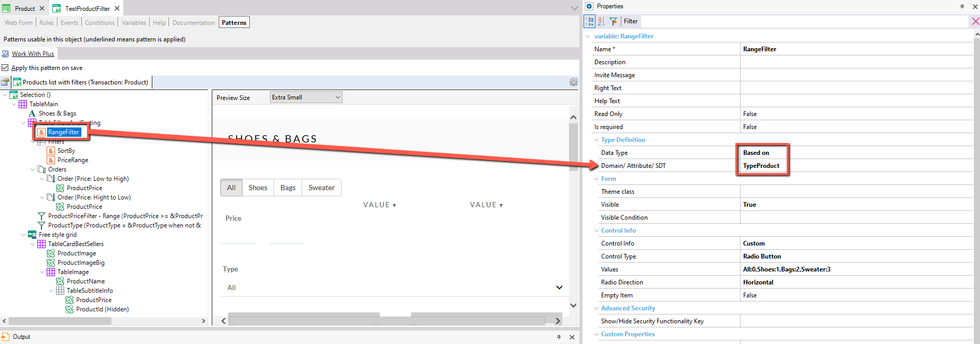Collapse the TableMain tree node
The height and width of the screenshot is (344, 980).
(x=14, y=104)
